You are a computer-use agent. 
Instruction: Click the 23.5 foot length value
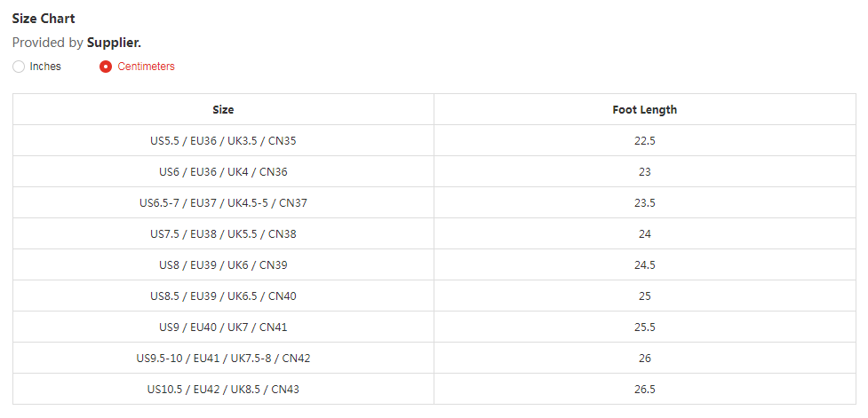coord(644,203)
